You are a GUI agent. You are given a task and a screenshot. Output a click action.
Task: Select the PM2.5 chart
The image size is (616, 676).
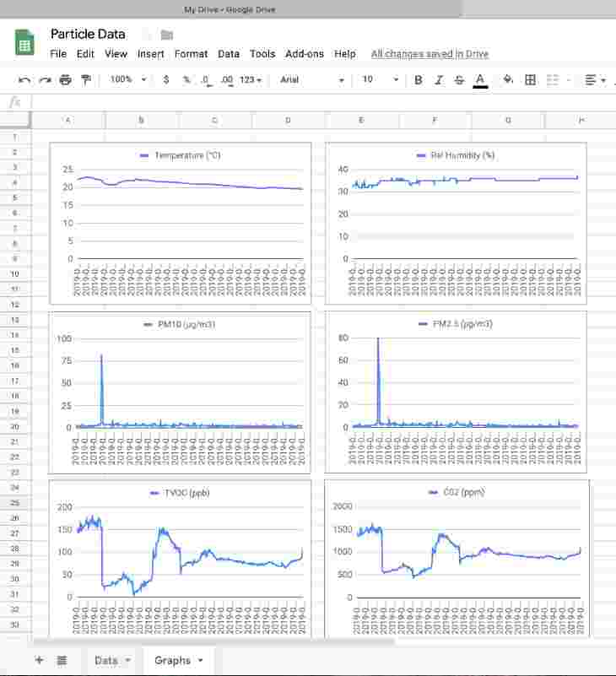pyautogui.click(x=456, y=392)
